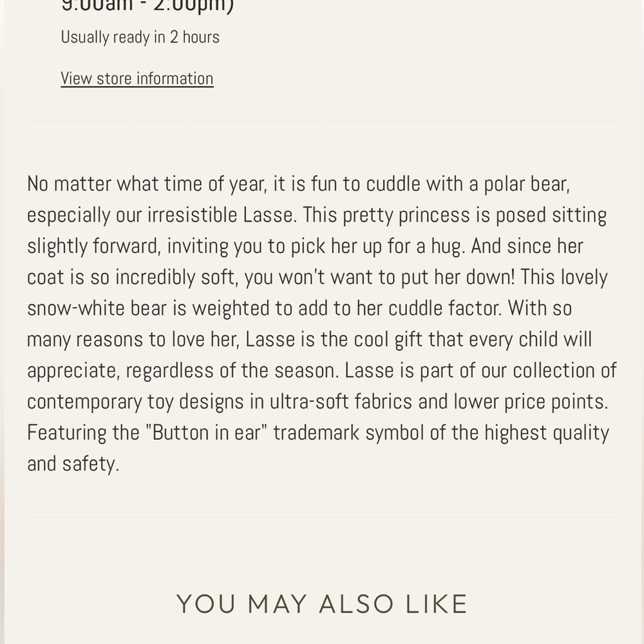This screenshot has width=644, height=644.
Task: Click the 'highest quality' words
Action: coord(547,433)
